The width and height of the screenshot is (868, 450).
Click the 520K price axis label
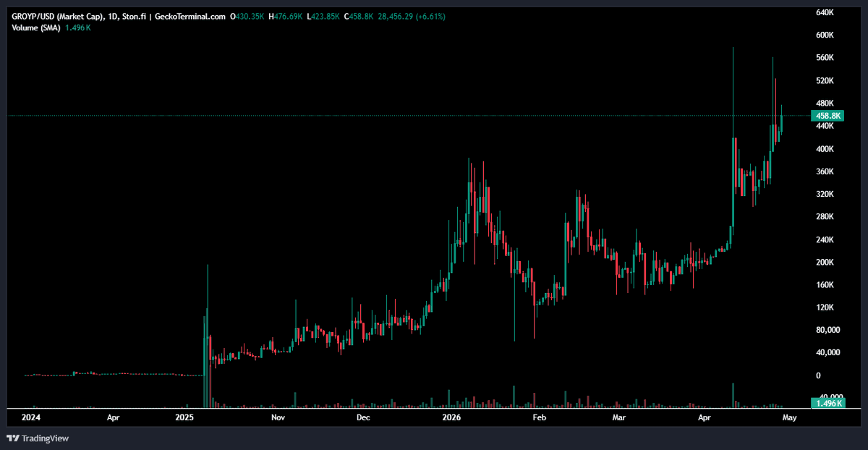tap(825, 80)
